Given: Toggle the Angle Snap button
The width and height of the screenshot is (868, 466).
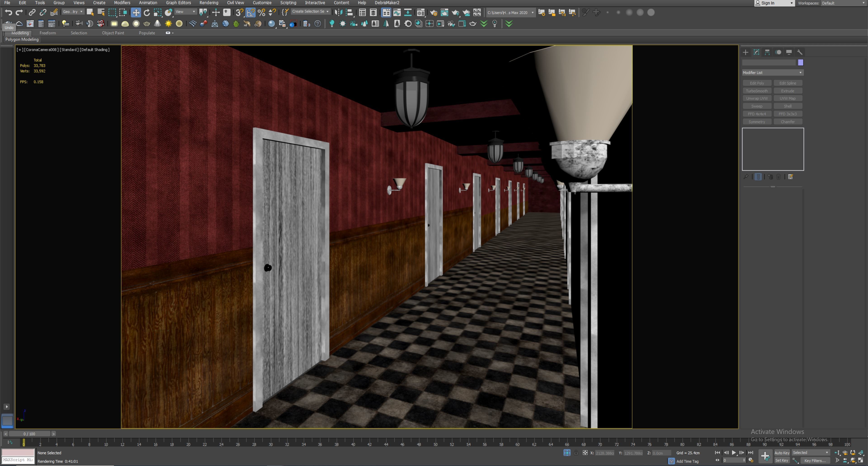Looking at the screenshot, I should pos(251,12).
